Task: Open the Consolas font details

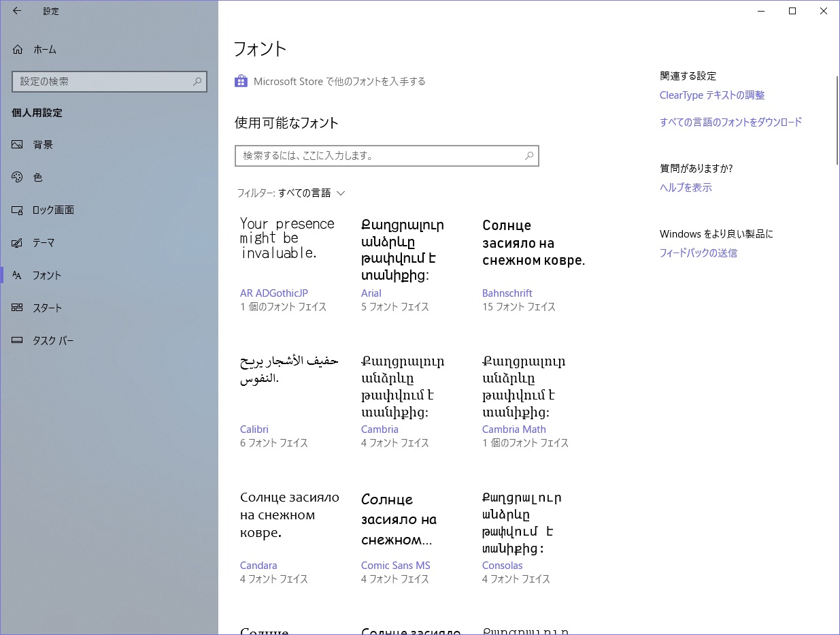Action: (503, 566)
